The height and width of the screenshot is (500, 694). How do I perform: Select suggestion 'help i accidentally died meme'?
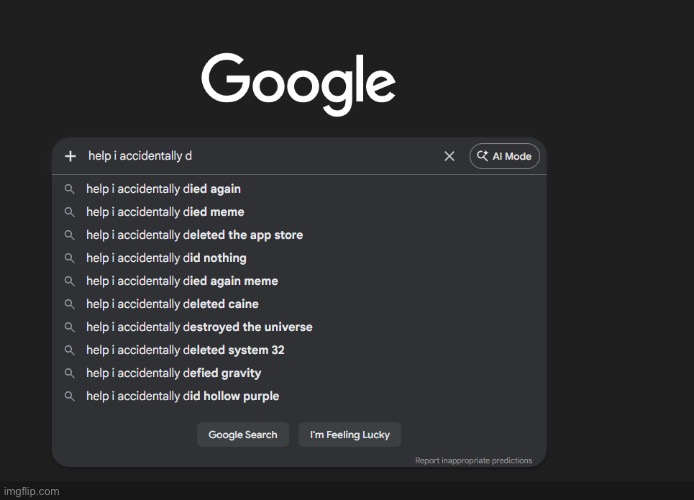(165, 212)
